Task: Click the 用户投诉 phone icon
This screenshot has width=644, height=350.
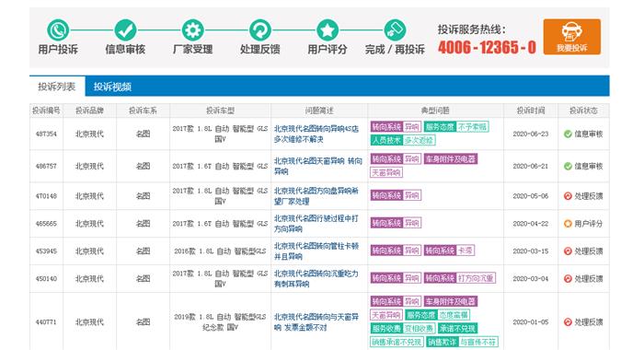Action: click(58, 30)
